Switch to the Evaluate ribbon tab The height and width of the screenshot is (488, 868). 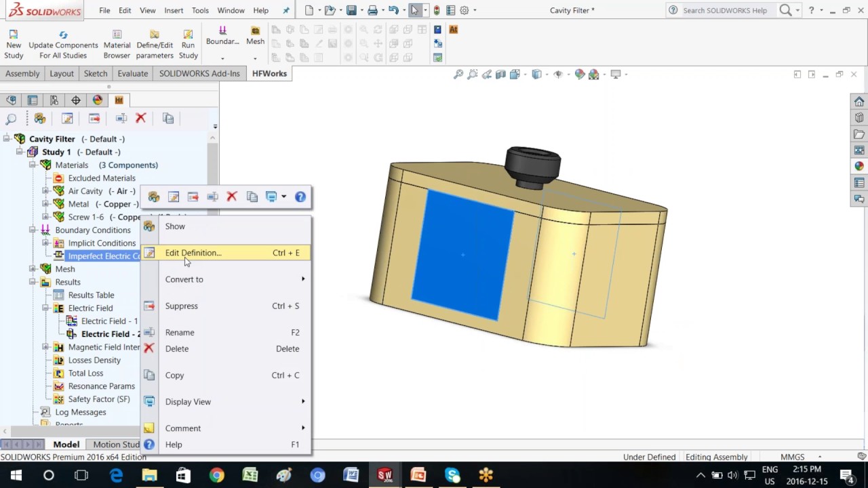point(132,73)
